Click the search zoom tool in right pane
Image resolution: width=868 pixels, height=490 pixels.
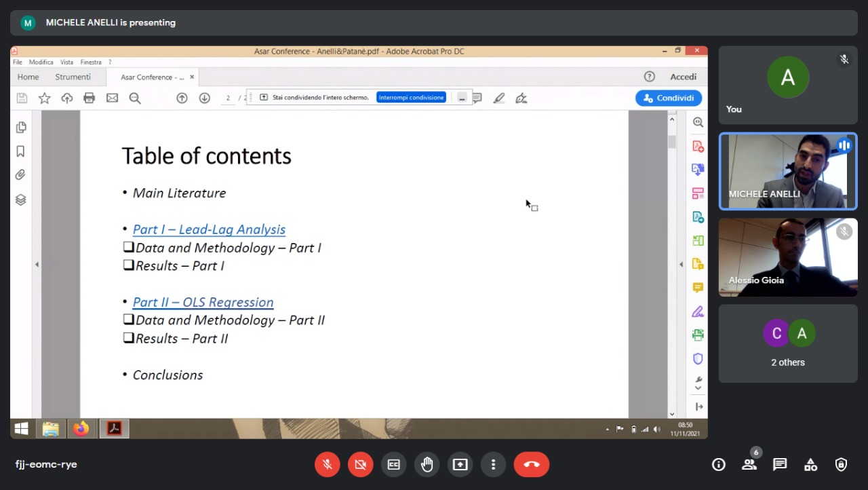pyautogui.click(x=698, y=123)
